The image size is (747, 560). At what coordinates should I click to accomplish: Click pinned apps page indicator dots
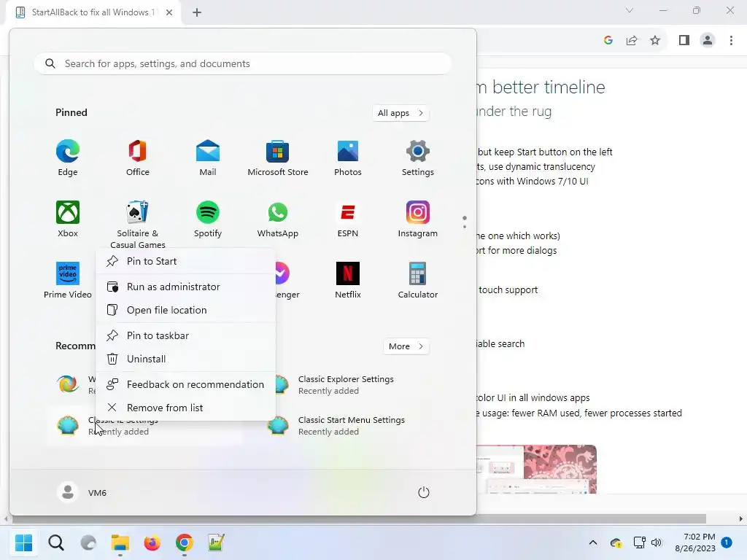coord(465,222)
